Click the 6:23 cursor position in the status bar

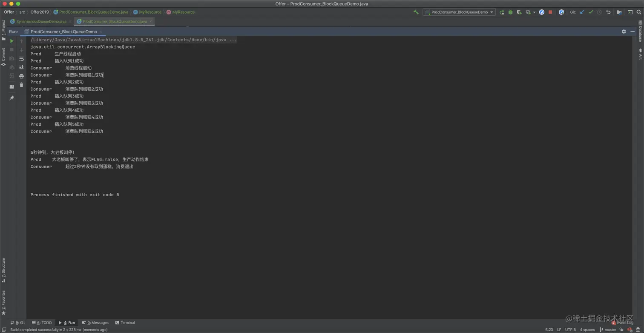[549, 330]
